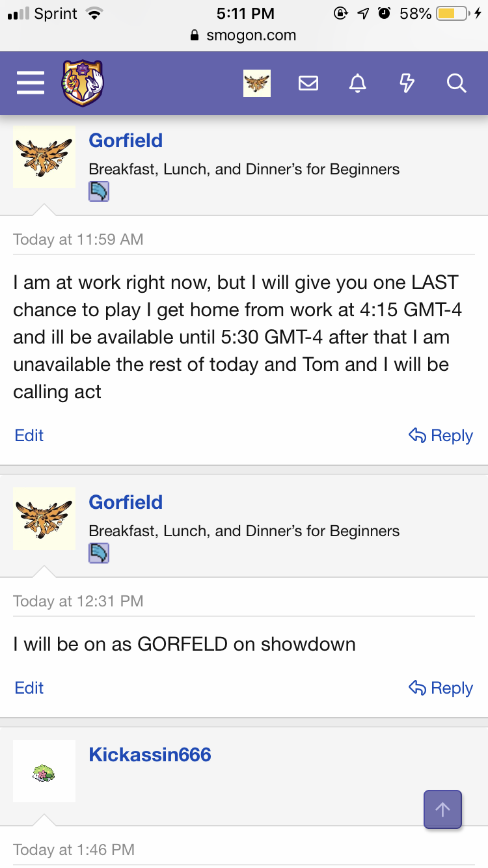Tap Gorfield's avatar on the first post

[x=44, y=157]
